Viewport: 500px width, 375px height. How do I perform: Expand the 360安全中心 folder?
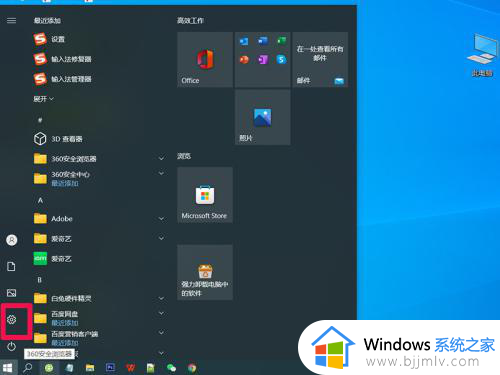(99, 178)
